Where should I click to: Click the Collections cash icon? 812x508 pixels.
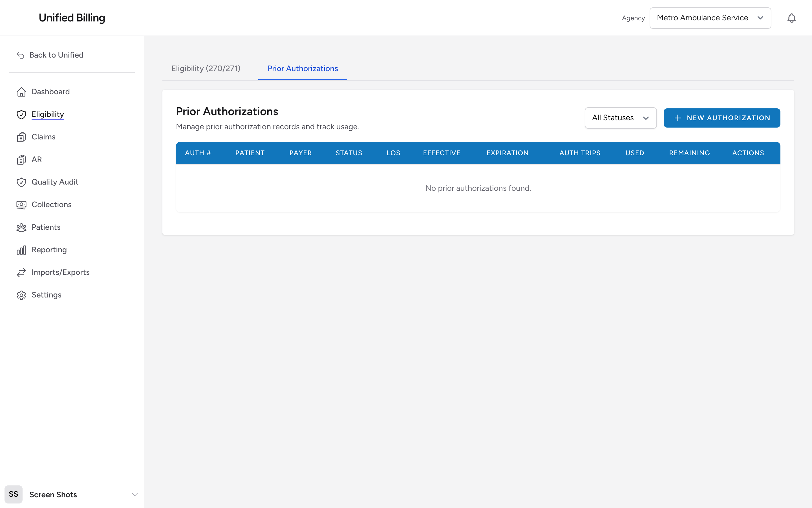pos(21,205)
